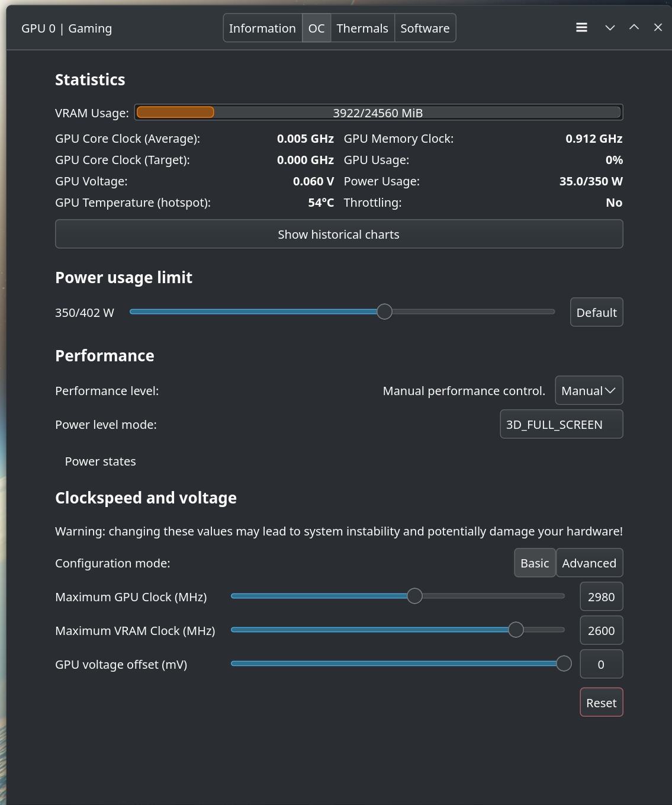Open the GPU 0 | Gaming selector
This screenshot has width=672, height=805.
click(x=67, y=28)
